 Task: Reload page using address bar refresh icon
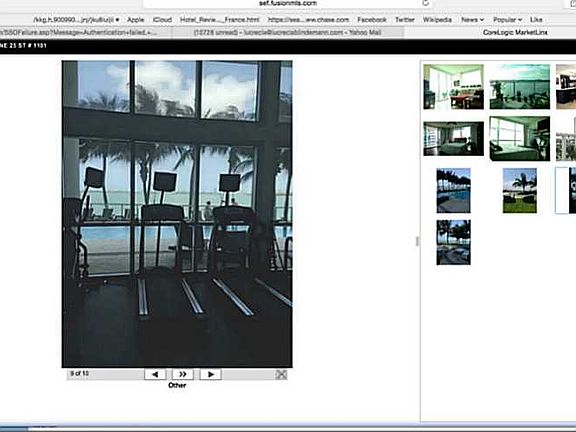(425, 3)
